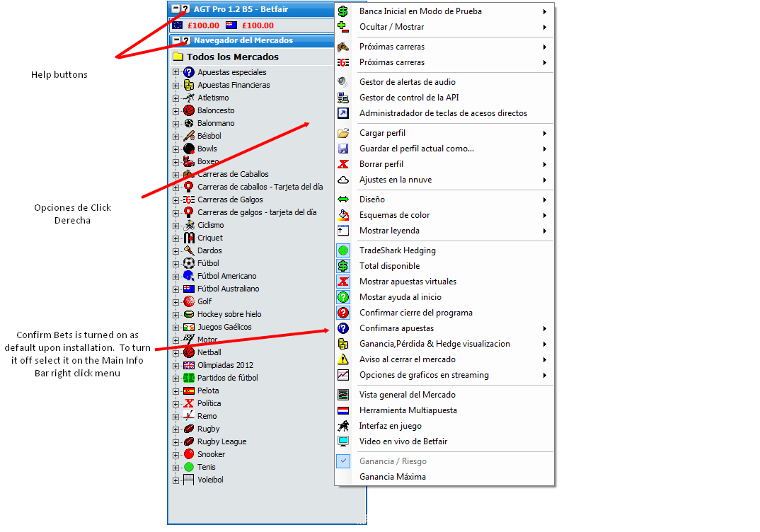Click the help question-mark button in AGT Pro title bar

tap(185, 9)
